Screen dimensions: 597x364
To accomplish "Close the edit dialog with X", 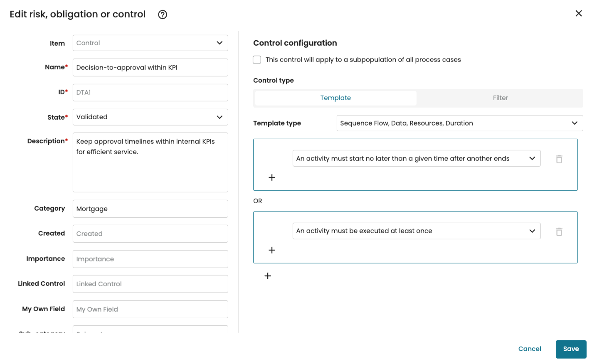I will coord(578,14).
